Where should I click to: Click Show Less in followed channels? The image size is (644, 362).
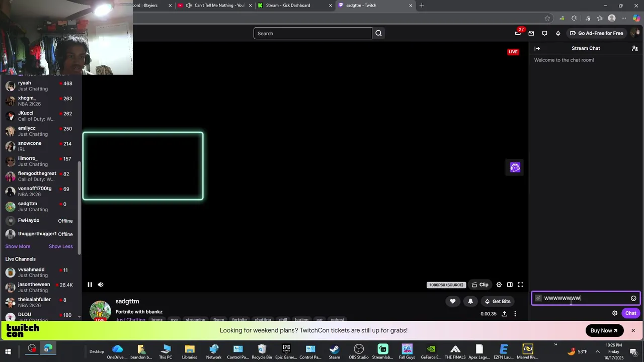click(60, 246)
